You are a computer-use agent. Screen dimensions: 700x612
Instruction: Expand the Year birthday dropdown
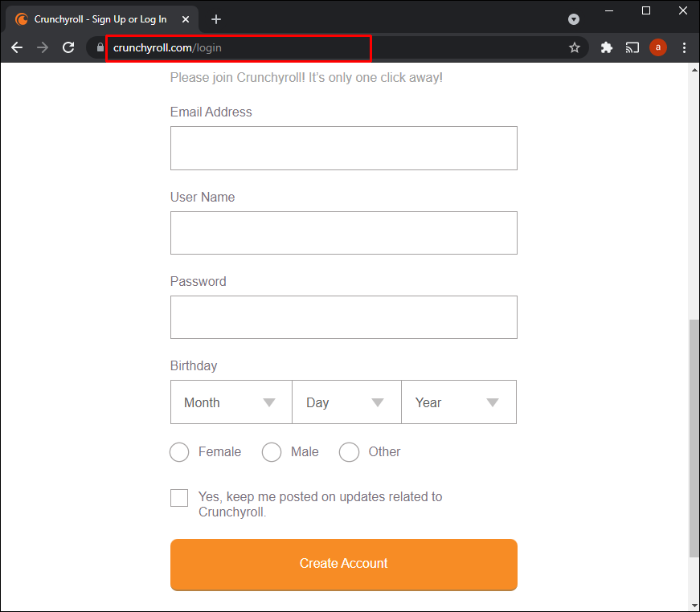pyautogui.click(x=458, y=402)
